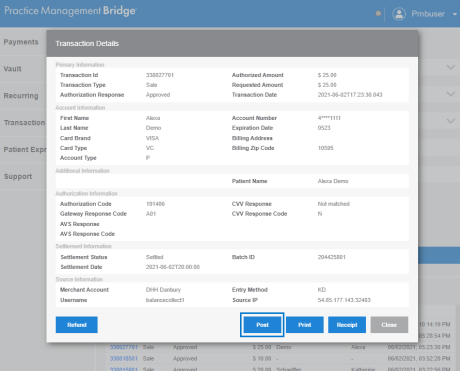Click the Patient Name value Alexa Demo

[x=333, y=181]
